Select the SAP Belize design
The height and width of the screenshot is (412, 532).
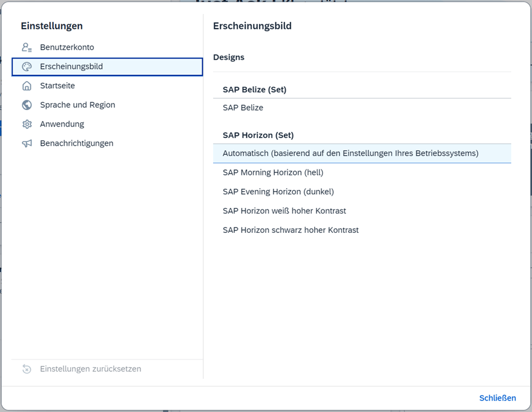point(243,108)
